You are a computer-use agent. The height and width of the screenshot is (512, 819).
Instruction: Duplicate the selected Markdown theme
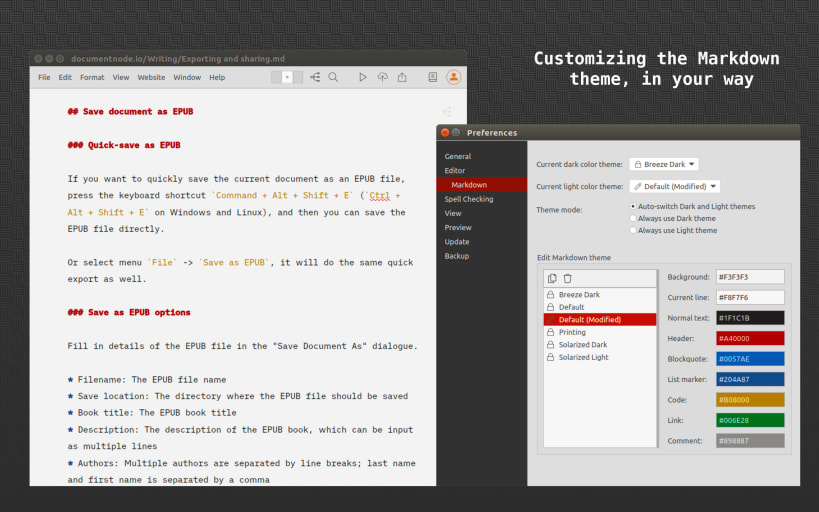coord(552,278)
